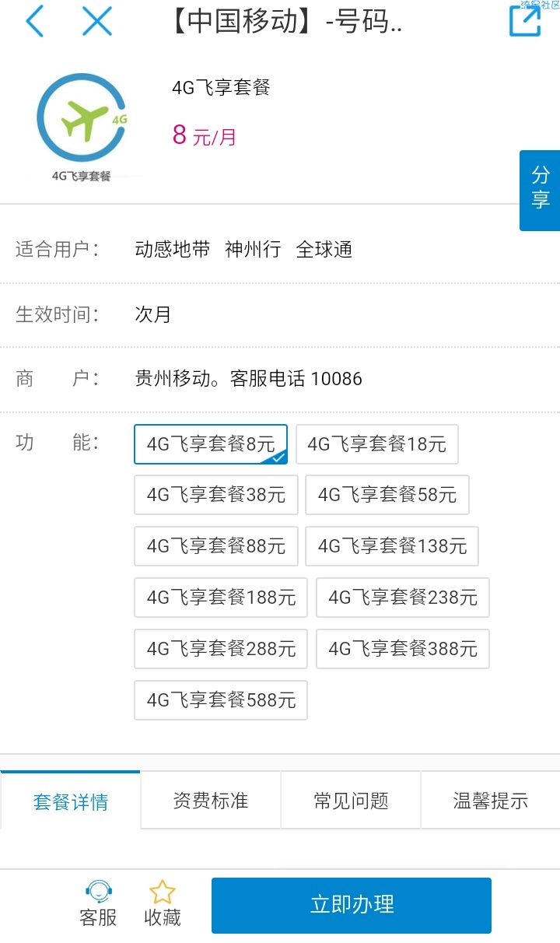
Task: Go back with the left arrow icon
Action: (x=33, y=21)
